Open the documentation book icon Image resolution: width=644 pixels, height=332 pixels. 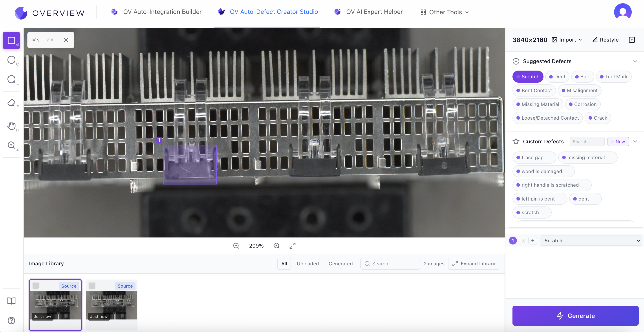tap(11, 301)
